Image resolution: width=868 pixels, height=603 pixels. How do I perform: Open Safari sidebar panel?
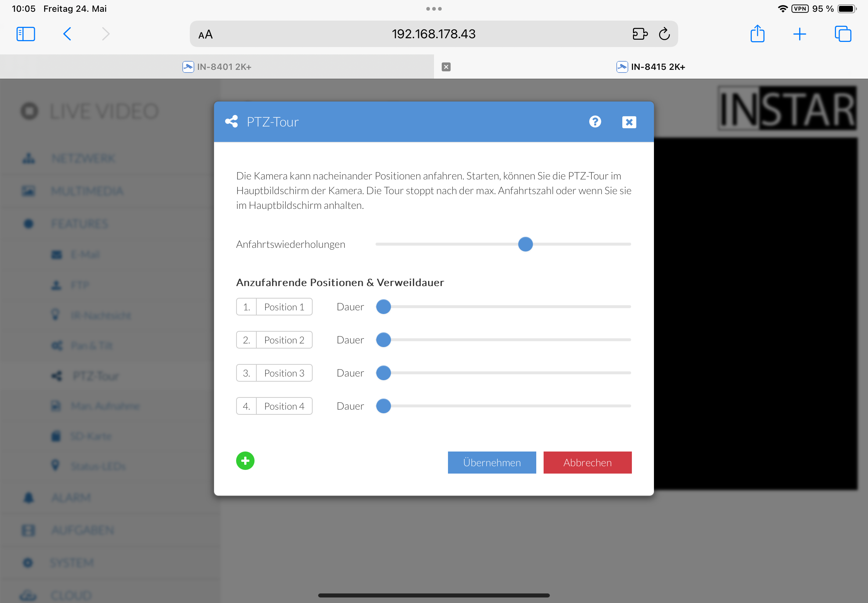[x=26, y=34]
